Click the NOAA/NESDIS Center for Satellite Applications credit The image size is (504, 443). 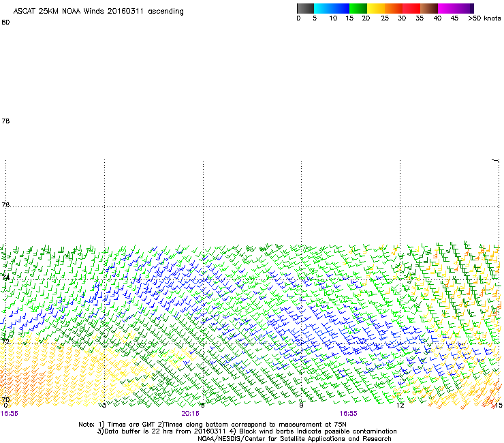(294, 439)
